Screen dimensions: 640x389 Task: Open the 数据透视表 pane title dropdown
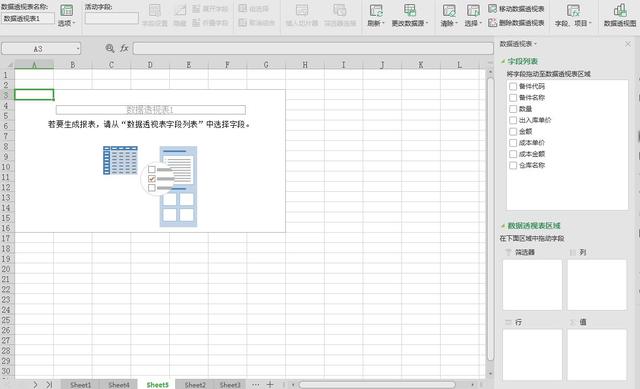coord(536,44)
